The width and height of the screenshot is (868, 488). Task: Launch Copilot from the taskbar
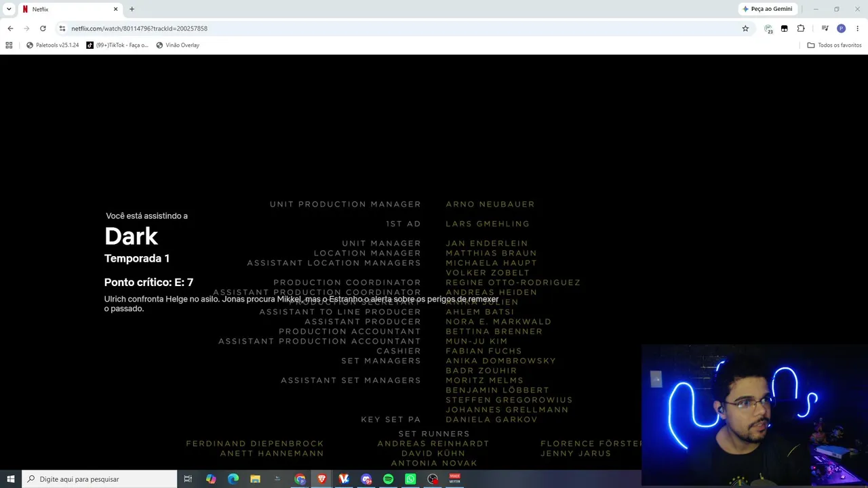click(x=211, y=479)
